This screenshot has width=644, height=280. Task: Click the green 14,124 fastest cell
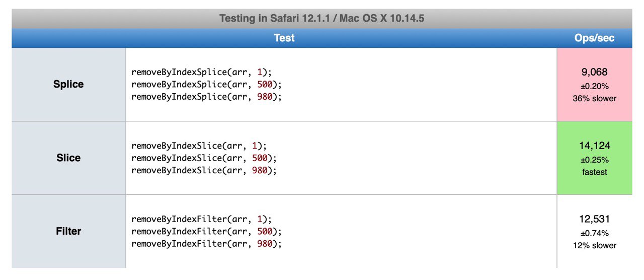click(x=594, y=158)
